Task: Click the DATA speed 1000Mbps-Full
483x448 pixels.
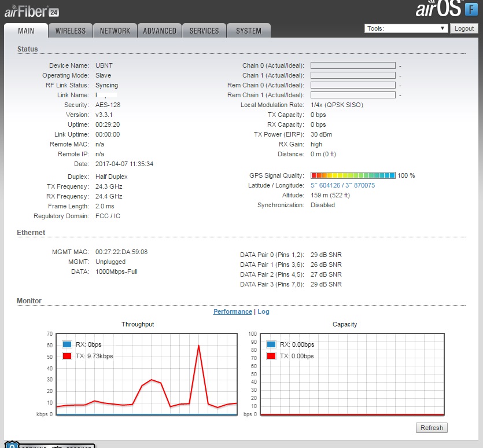Action: 116,271
